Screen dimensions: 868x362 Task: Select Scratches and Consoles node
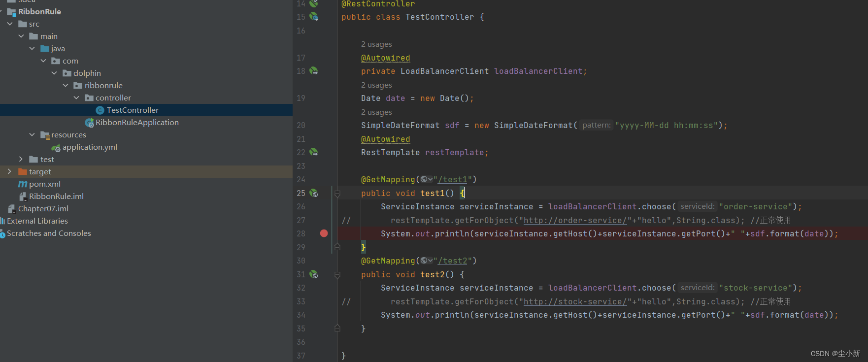coord(49,233)
